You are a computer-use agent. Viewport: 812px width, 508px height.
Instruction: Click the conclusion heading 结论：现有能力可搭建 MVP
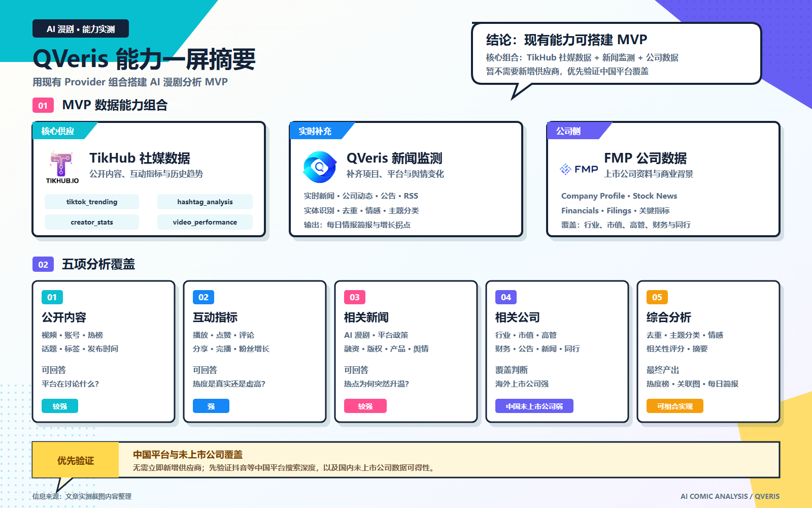(566, 40)
